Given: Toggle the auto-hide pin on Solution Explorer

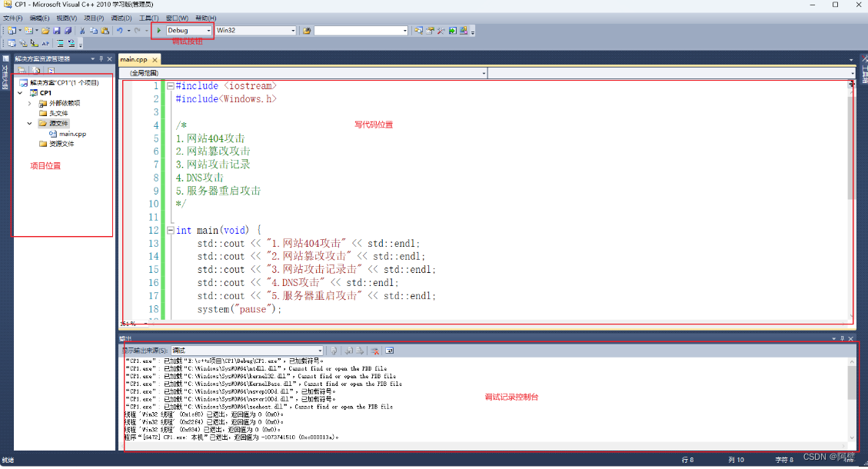Looking at the screenshot, I should click(x=101, y=58).
